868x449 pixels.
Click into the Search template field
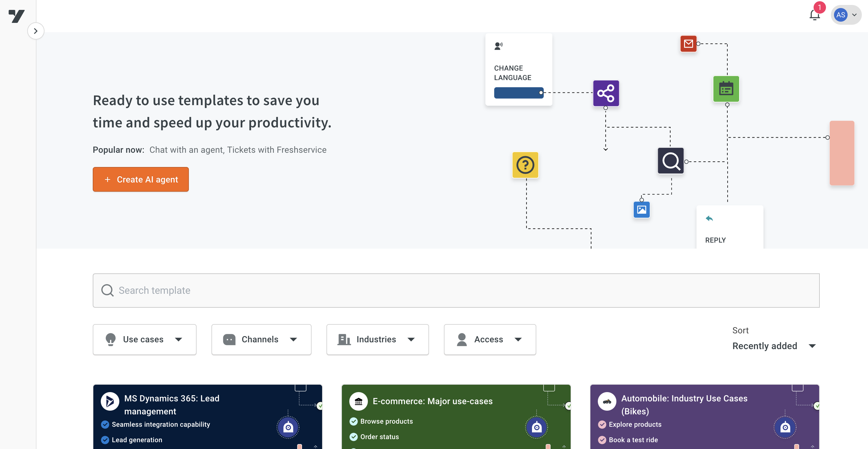click(456, 290)
